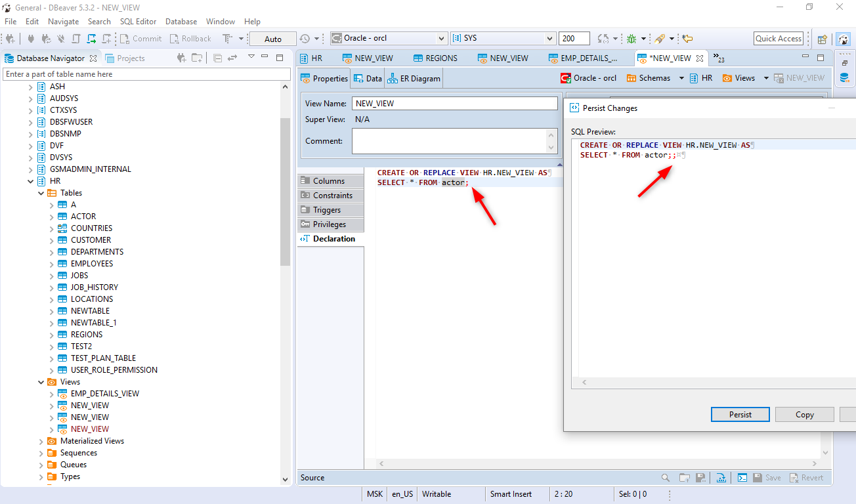This screenshot has width=856, height=504.
Task: Click inside the View Name field
Action: [x=455, y=103]
